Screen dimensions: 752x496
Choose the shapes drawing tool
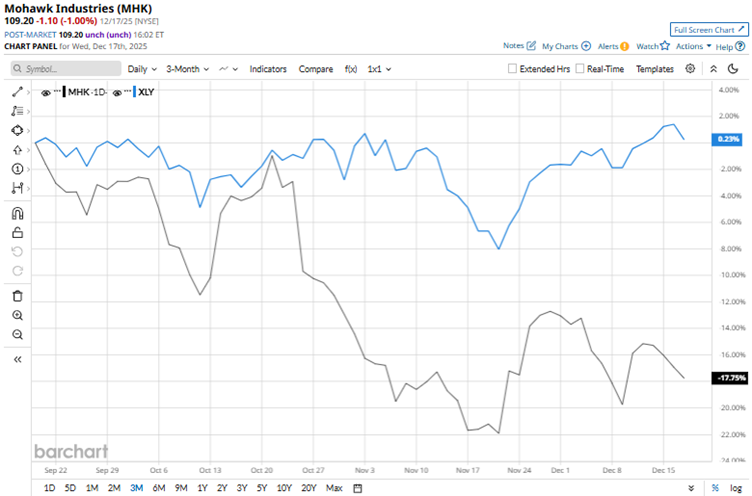coord(17,130)
